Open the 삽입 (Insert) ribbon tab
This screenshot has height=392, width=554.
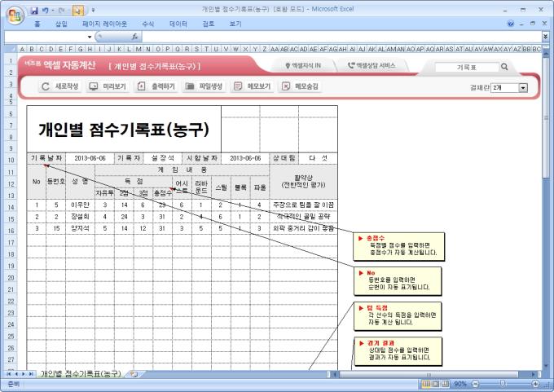61,24
